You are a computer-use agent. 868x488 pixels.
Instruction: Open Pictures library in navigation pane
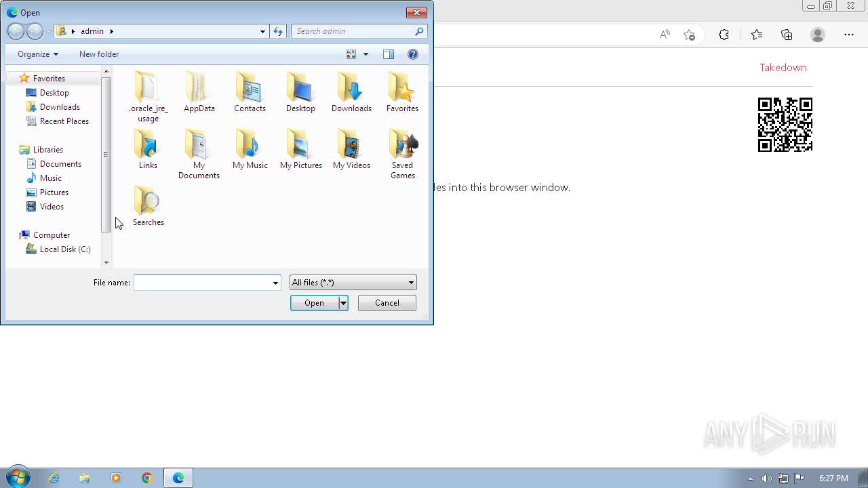click(54, 192)
